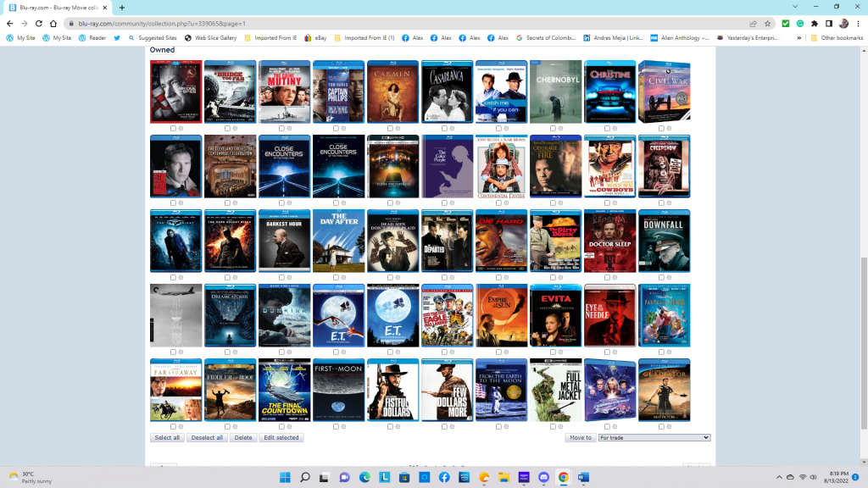This screenshot has height=488, width=868.
Task: Click the Move to button
Action: pyautogui.click(x=580, y=438)
